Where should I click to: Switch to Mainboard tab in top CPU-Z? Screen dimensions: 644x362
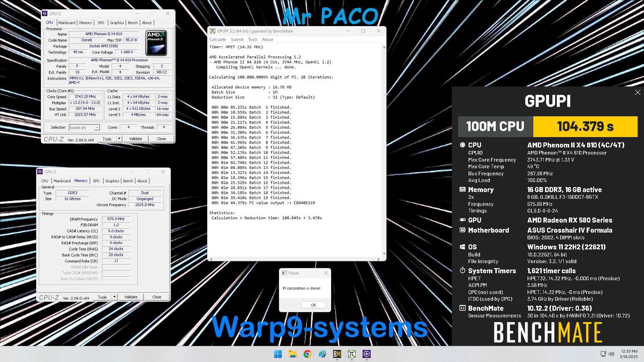click(67, 23)
